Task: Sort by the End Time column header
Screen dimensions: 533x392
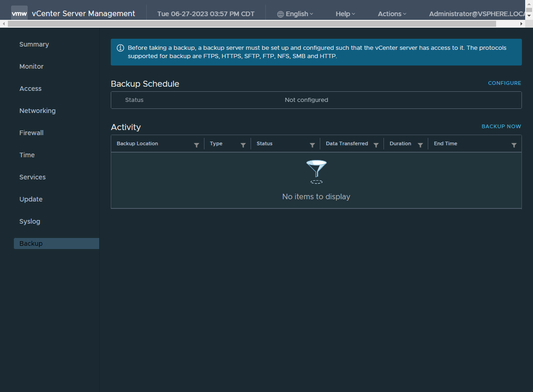Action: pyautogui.click(x=445, y=144)
